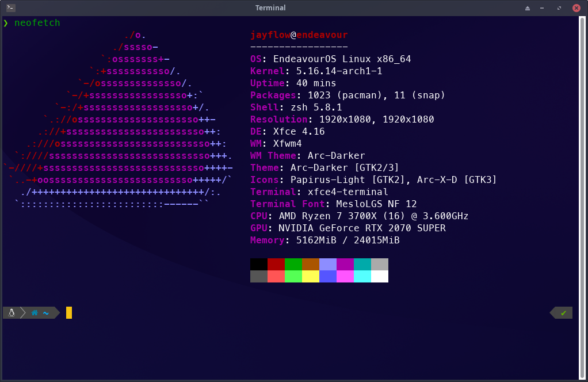Click the terminal value "xfce4-terminal"

pyautogui.click(x=348, y=192)
